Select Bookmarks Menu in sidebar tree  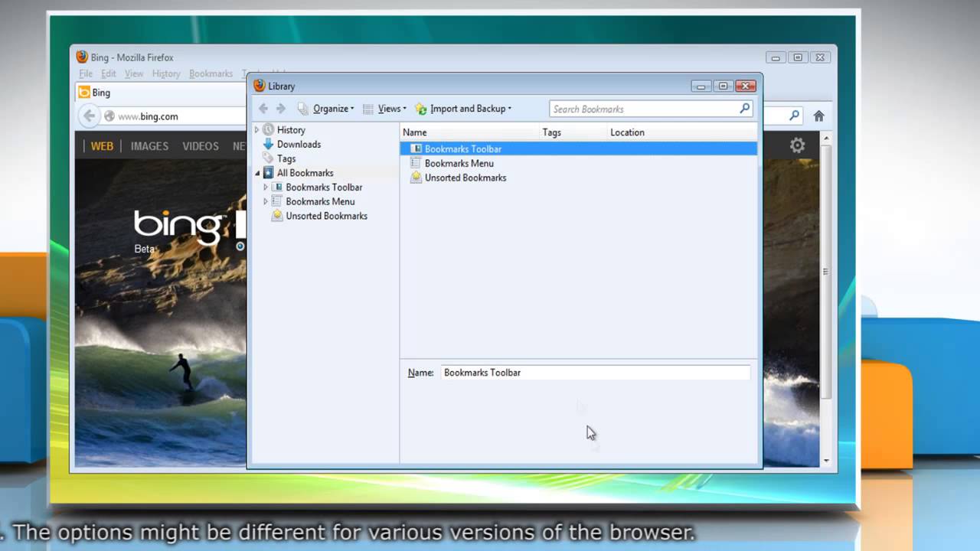tap(320, 202)
